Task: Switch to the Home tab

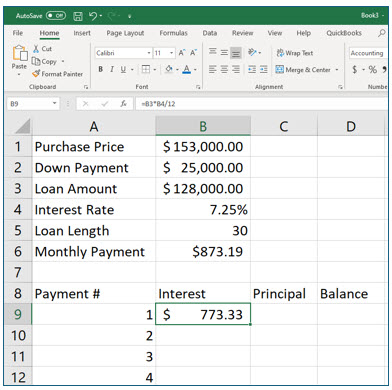Action: coord(49,33)
